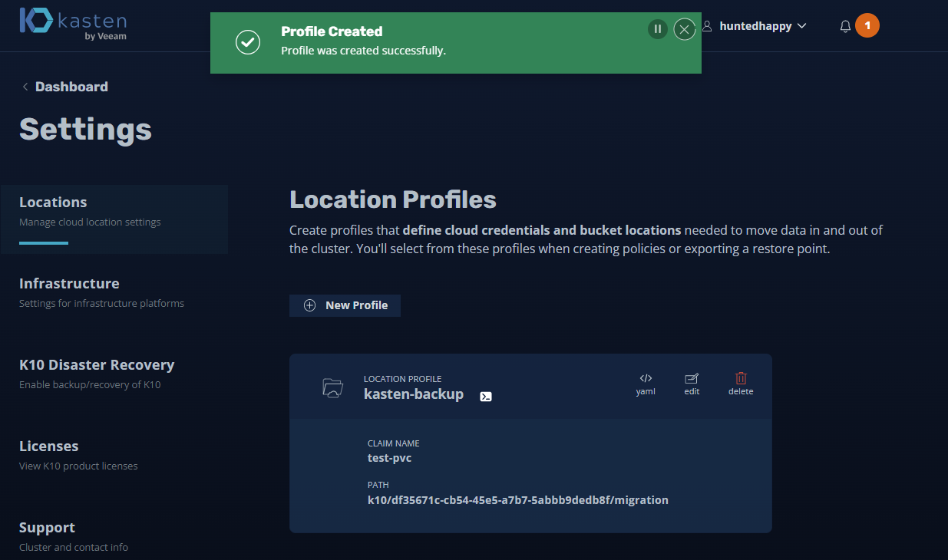948x560 pixels.
Task: Open the huntedhappy user menu
Action: tap(755, 26)
